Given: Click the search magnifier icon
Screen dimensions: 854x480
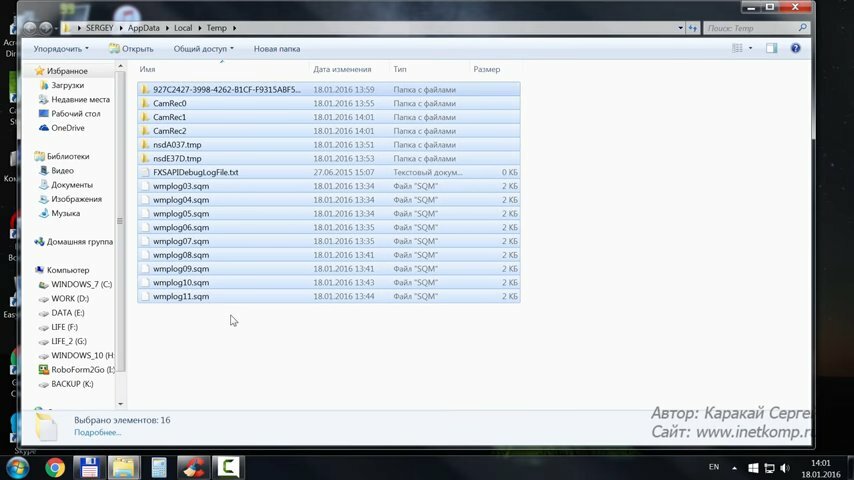Looking at the screenshot, I should tap(802, 28).
